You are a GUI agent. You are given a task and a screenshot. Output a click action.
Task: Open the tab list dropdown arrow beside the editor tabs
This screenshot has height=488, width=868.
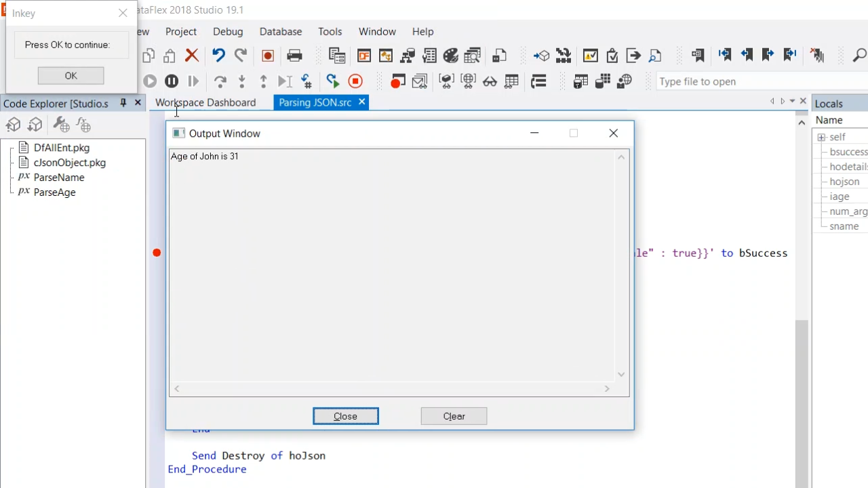[792, 102]
